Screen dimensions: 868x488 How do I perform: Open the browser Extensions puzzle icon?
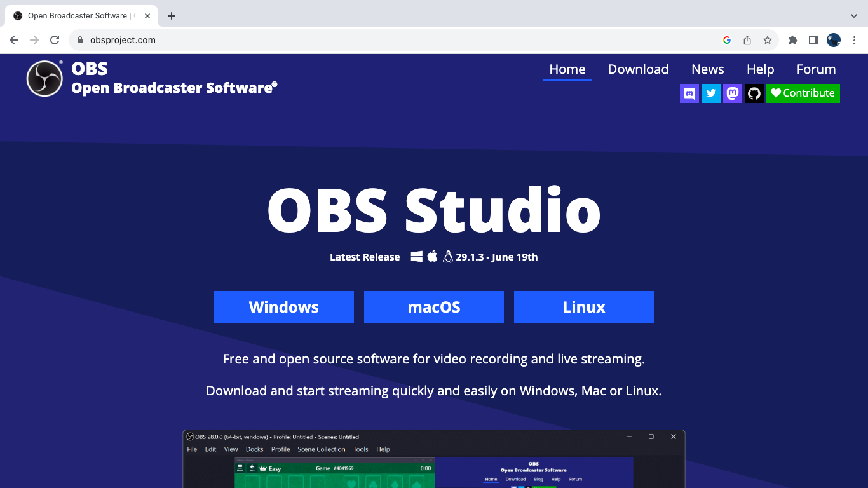[x=792, y=40]
